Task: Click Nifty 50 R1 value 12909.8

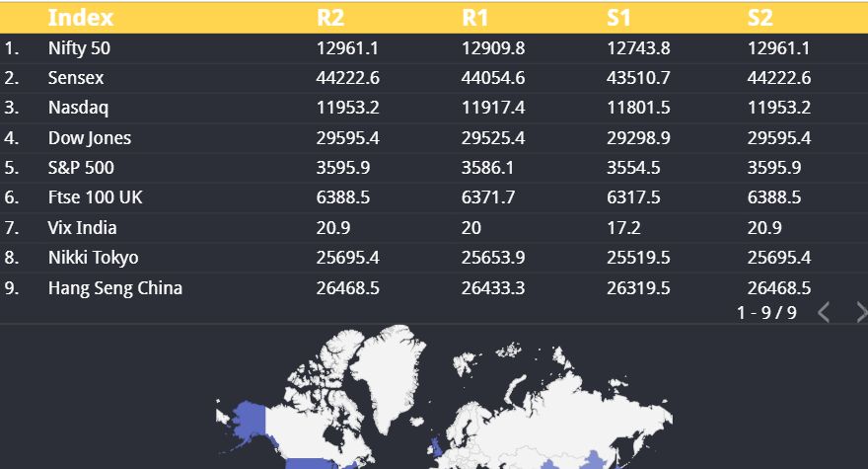Action: coord(493,48)
